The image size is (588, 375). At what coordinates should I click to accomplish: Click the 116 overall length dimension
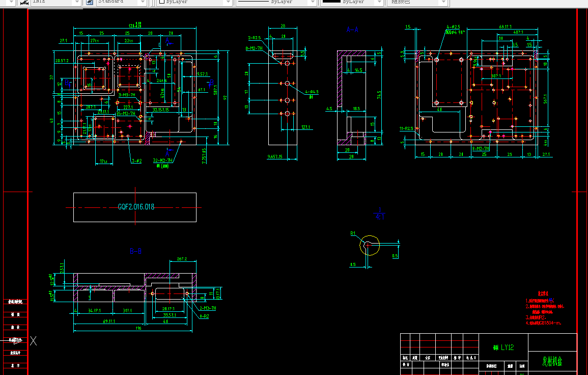pos(138,328)
